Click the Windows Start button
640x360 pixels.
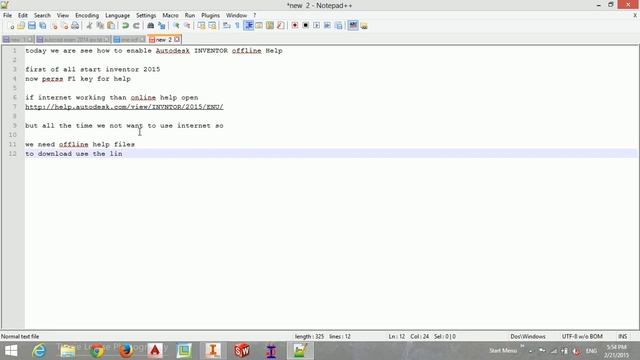coord(11,351)
